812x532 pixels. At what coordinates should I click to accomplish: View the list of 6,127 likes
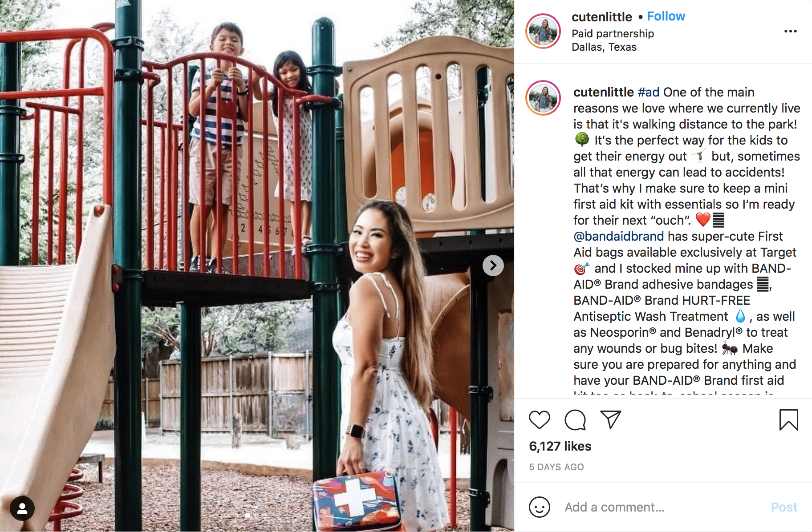560,446
